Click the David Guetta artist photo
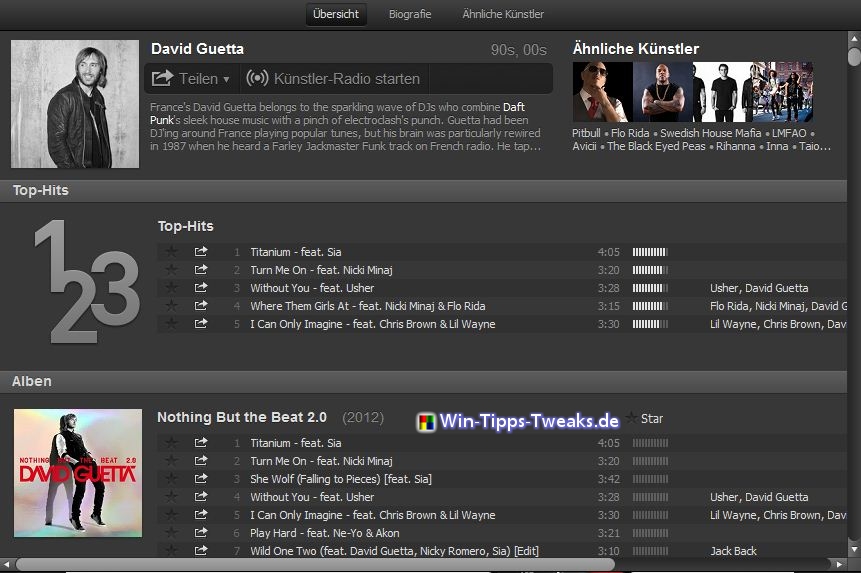The width and height of the screenshot is (861, 573). tap(75, 104)
